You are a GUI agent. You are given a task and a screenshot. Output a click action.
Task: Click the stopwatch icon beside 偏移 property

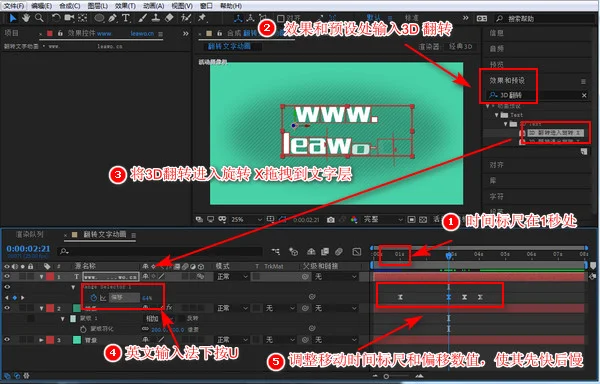(x=93, y=298)
